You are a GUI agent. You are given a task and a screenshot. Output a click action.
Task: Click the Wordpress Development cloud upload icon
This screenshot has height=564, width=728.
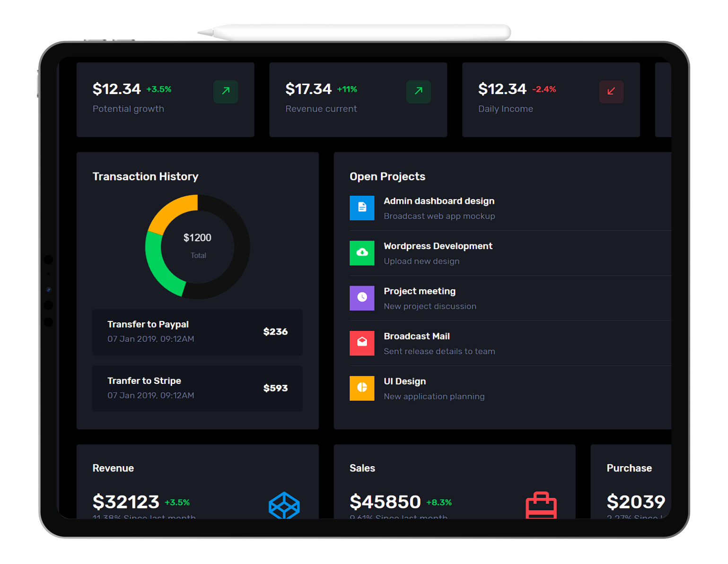(362, 253)
